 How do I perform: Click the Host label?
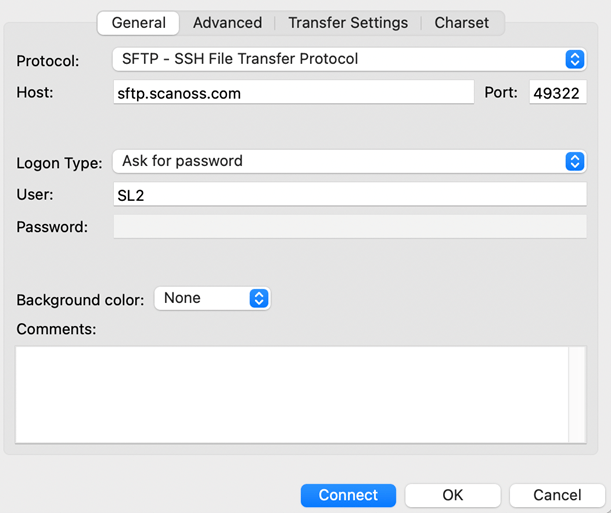[x=35, y=93]
